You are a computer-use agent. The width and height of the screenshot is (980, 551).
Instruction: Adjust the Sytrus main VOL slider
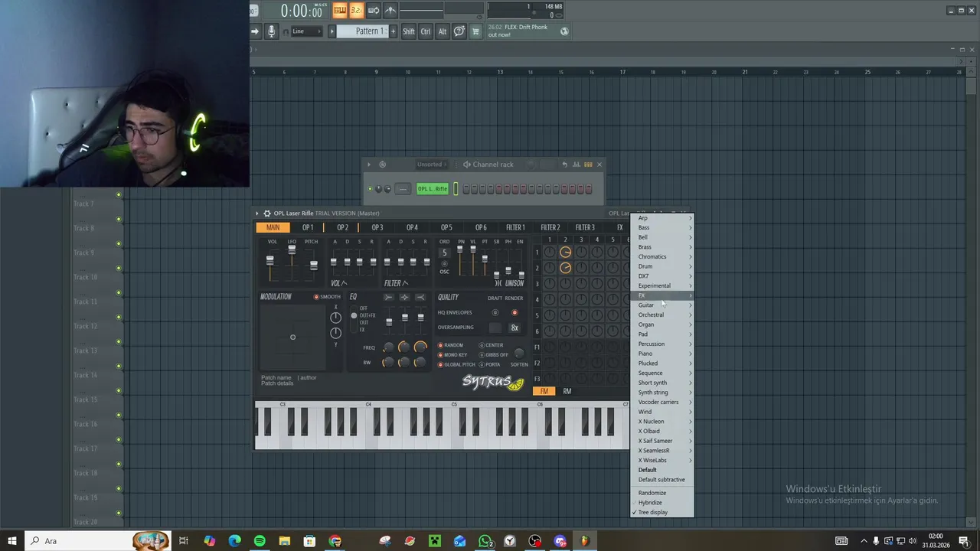269,262
